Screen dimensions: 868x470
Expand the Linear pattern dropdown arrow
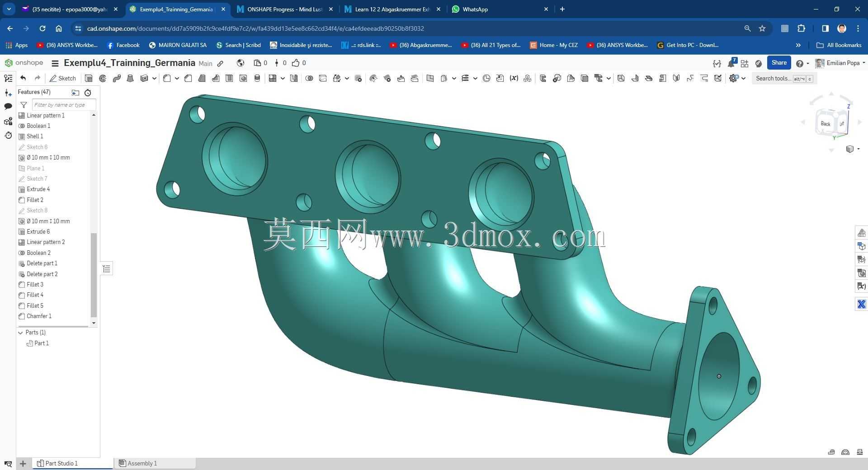click(283, 78)
